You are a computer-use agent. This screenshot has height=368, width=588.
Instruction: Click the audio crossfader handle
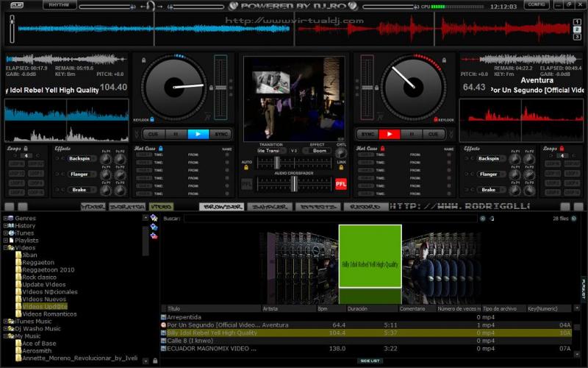tap(294, 184)
